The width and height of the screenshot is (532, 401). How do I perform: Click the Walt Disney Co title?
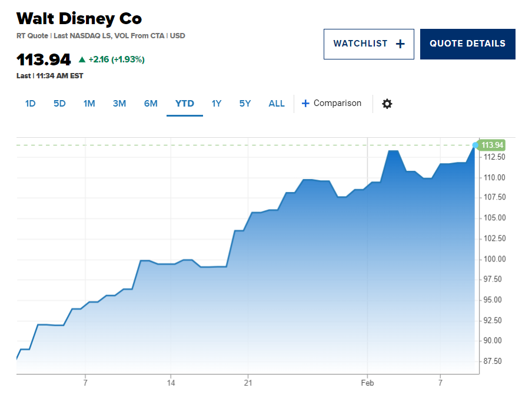point(79,19)
